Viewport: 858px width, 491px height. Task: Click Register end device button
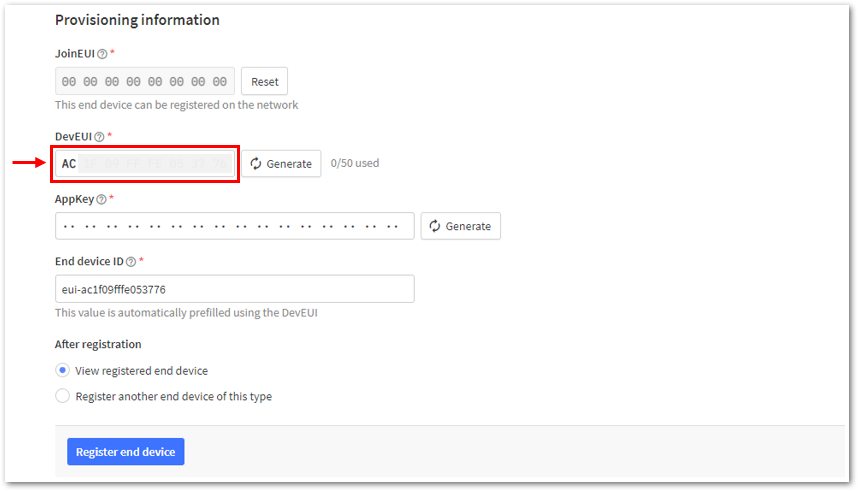(x=125, y=452)
